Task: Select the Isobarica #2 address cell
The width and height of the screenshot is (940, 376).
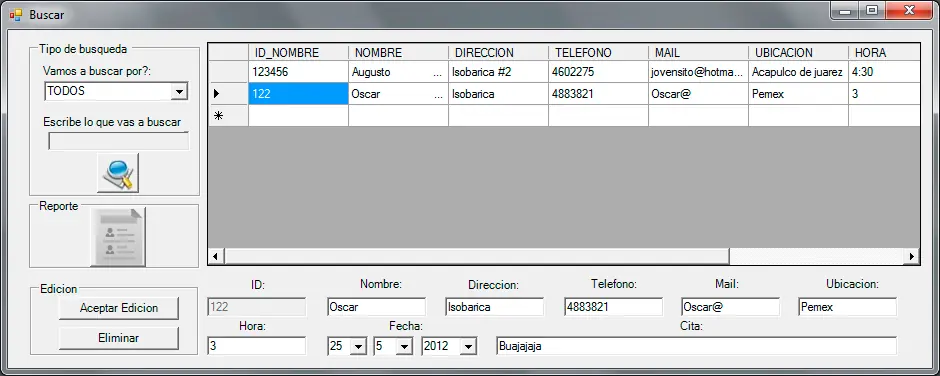Action: [498, 72]
